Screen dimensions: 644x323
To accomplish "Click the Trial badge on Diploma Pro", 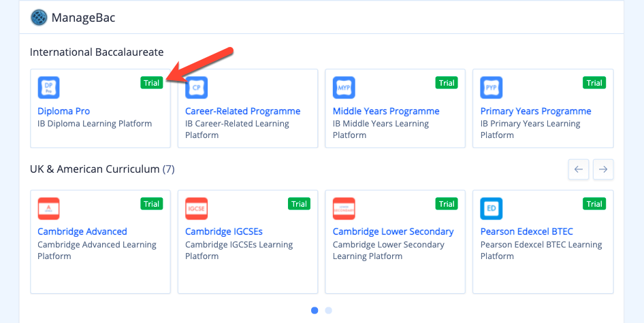I will [152, 83].
